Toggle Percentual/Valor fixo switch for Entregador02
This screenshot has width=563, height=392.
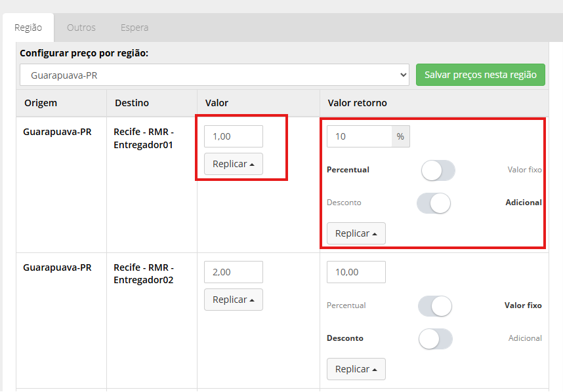click(435, 305)
